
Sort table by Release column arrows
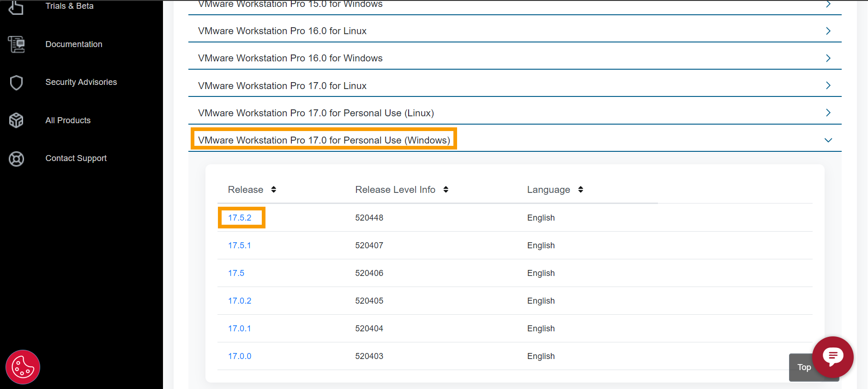point(274,190)
